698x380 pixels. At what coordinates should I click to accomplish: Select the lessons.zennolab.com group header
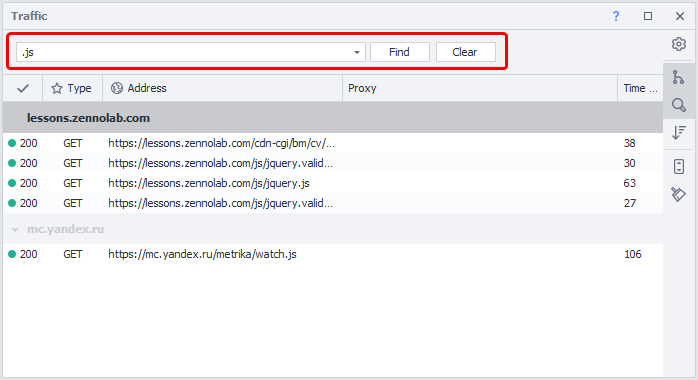333,118
